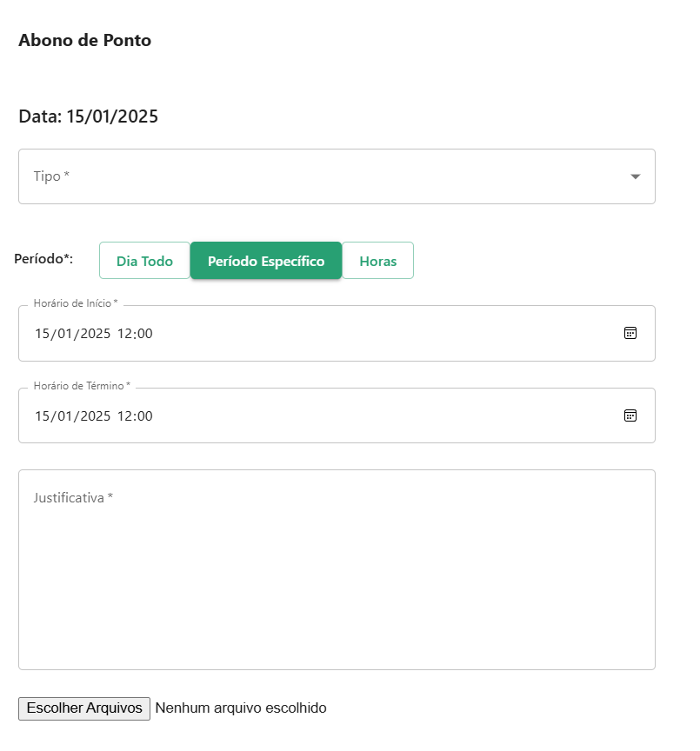Focus the Justificativa text area
Image resolution: width=700 pixels, height=751 pixels.
(337, 569)
